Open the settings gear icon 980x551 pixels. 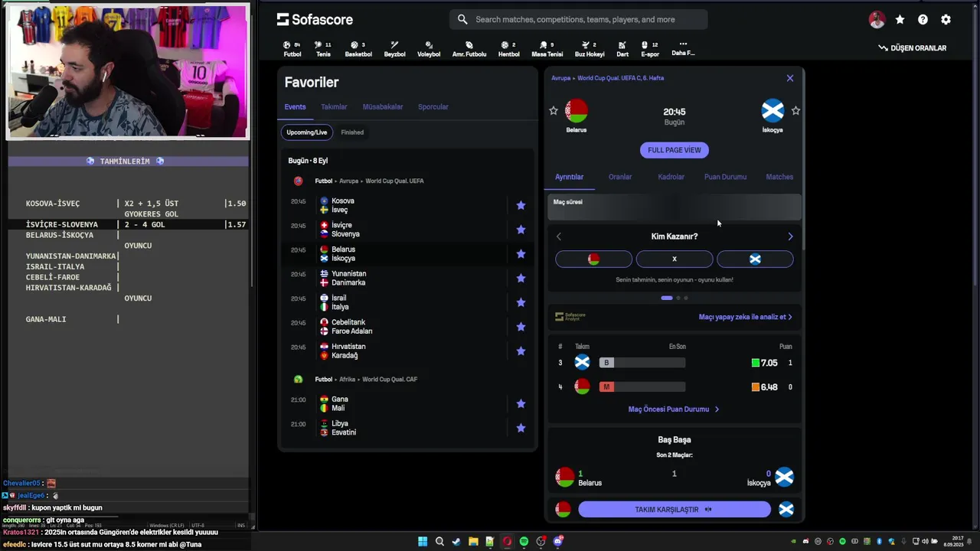946,20
